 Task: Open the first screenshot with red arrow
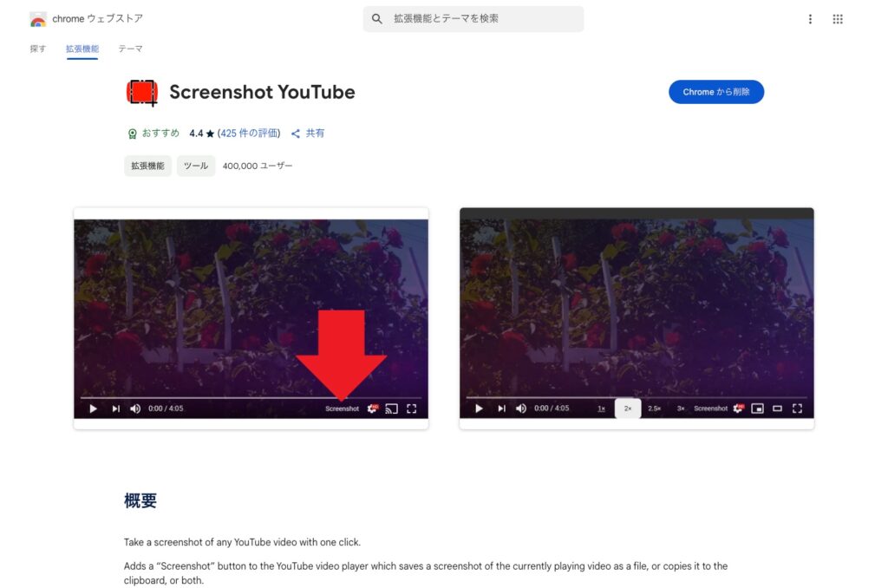(251, 318)
